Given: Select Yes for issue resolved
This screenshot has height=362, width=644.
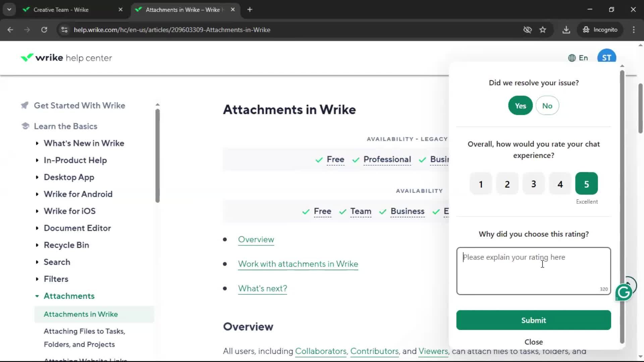Looking at the screenshot, I should pyautogui.click(x=520, y=106).
